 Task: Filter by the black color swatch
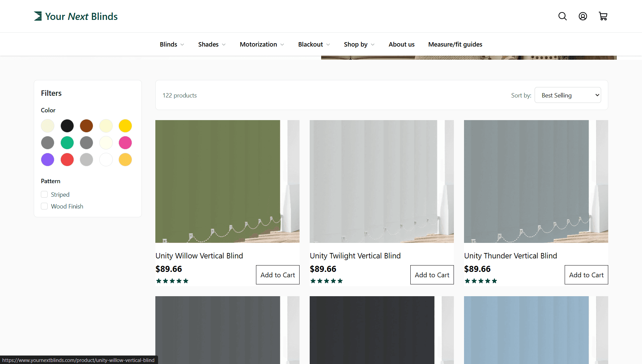[x=67, y=126]
